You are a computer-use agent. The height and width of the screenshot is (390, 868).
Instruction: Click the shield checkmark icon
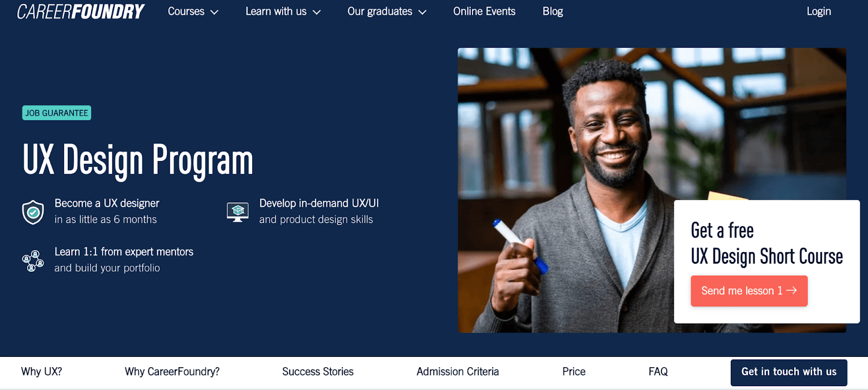[33, 212]
